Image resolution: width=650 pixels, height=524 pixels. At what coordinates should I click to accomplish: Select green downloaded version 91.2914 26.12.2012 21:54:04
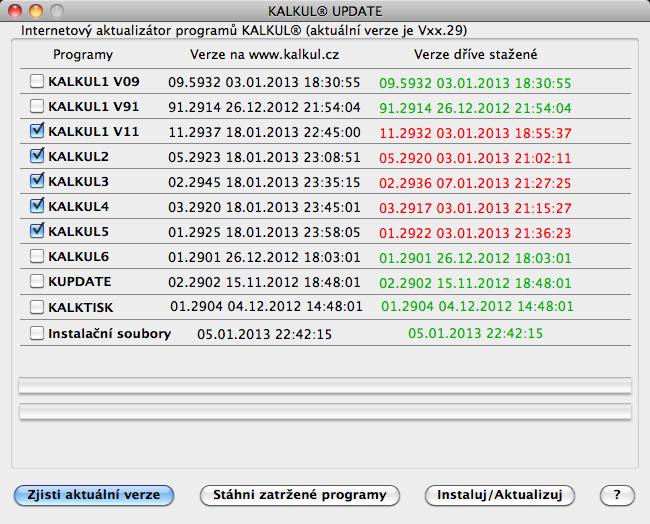click(x=475, y=108)
